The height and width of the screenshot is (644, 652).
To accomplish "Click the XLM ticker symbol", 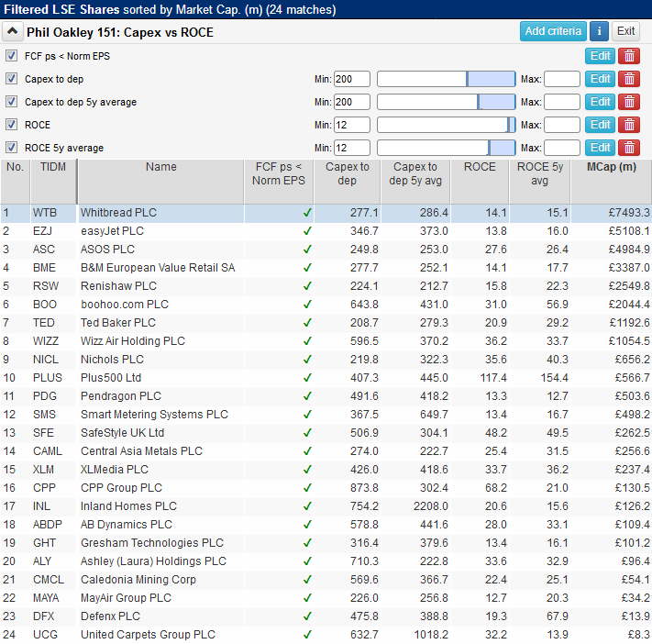I will coord(43,470).
